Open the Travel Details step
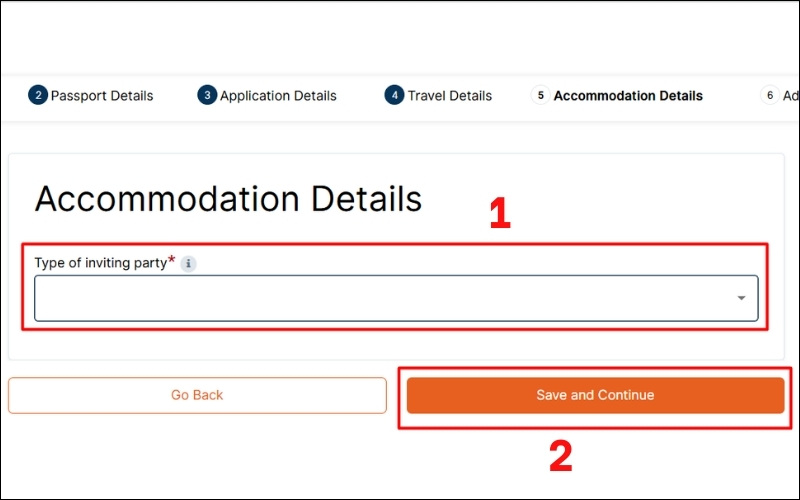The width and height of the screenshot is (800, 500). (450, 96)
